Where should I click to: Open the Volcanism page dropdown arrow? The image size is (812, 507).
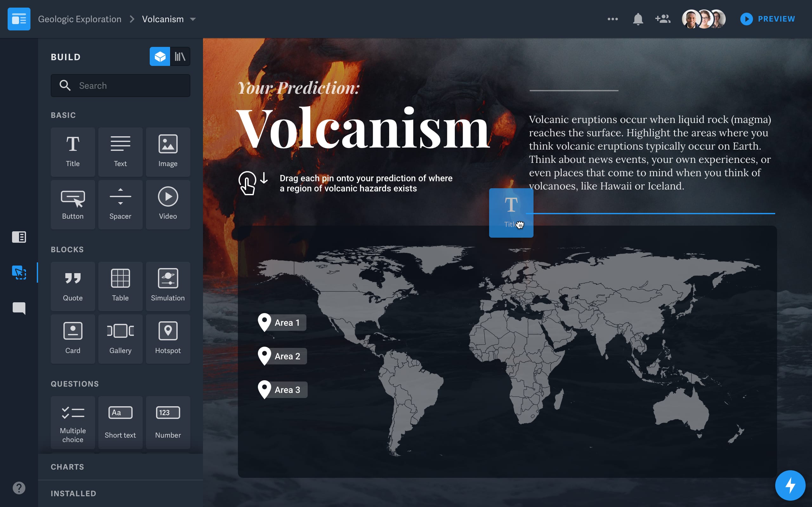click(x=193, y=19)
